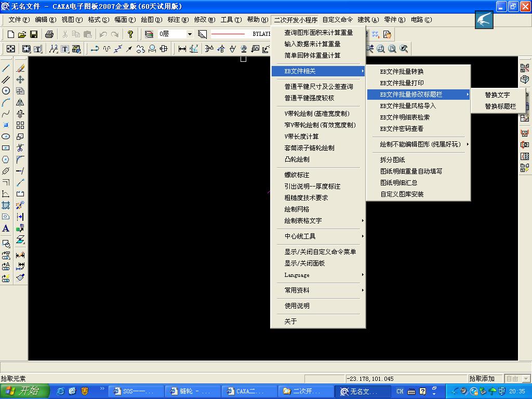Viewport: 532px width, 399px height.
Task: Click the New file icon
Action: pyautogui.click(x=10, y=34)
